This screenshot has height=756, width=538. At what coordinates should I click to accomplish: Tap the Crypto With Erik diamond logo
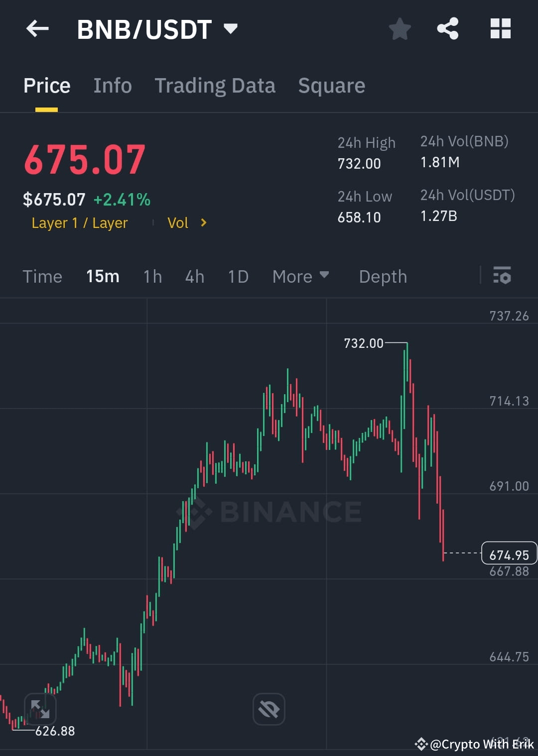422,744
